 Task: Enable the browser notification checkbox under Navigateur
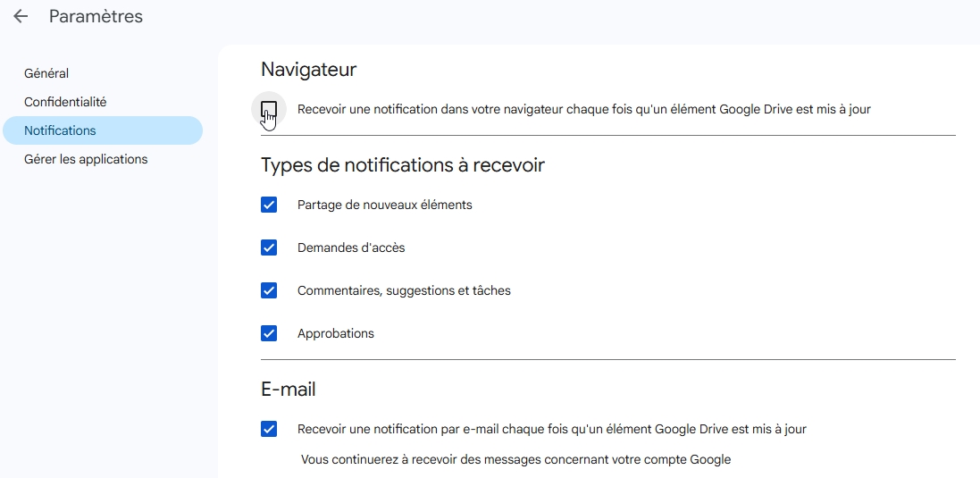(x=269, y=109)
